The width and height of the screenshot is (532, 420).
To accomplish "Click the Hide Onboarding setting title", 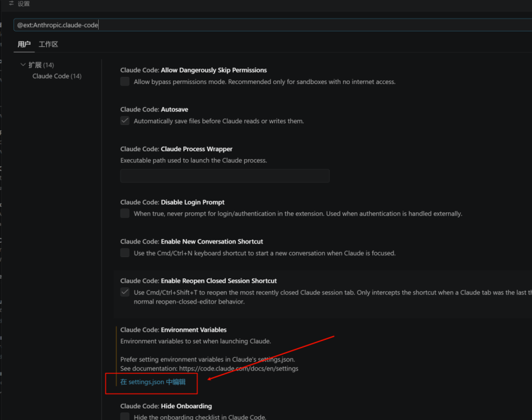I will tap(166, 407).
